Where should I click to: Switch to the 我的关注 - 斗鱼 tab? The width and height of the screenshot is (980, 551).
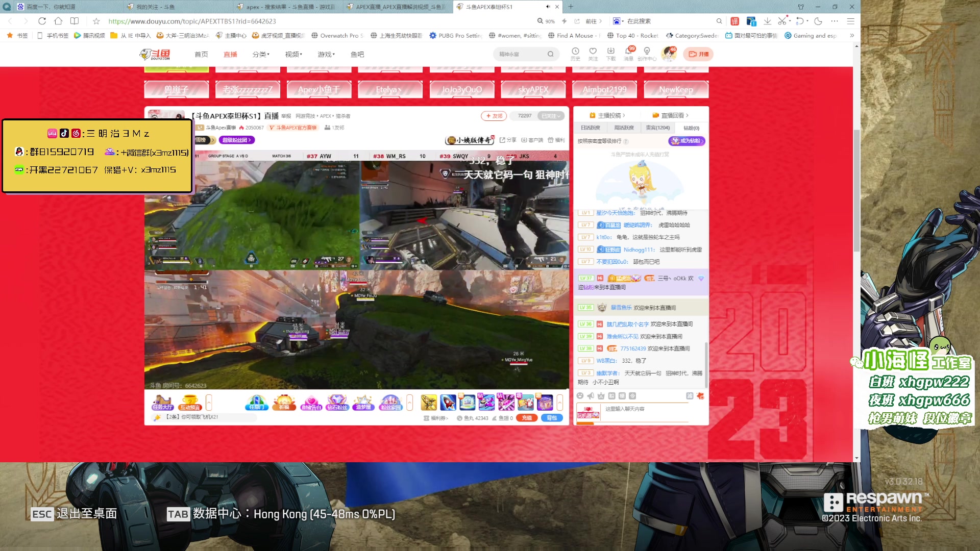click(x=179, y=7)
